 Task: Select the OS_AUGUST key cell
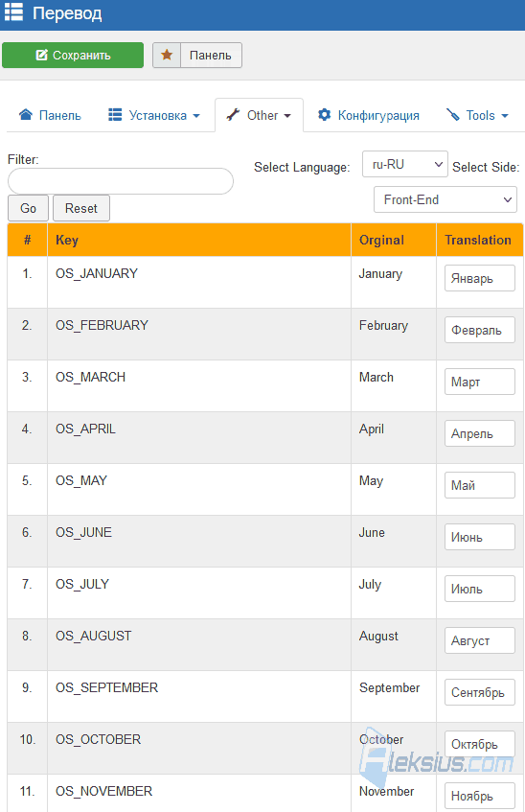point(199,645)
